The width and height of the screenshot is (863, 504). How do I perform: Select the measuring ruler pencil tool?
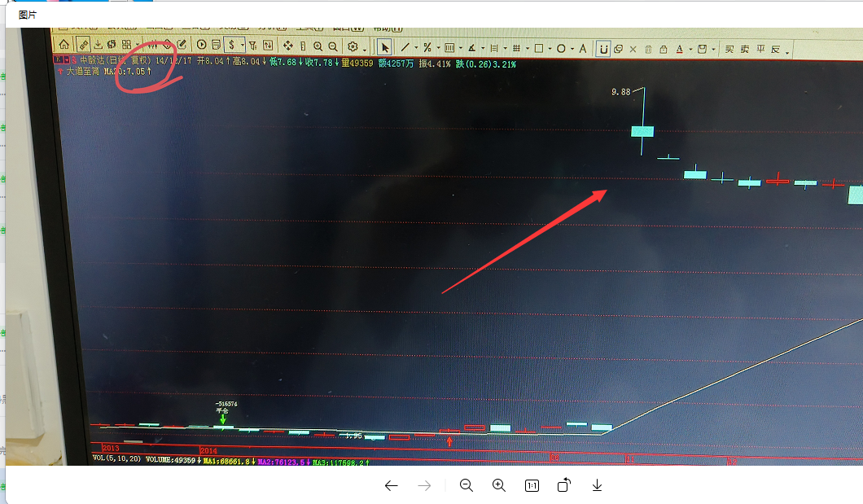[83, 45]
